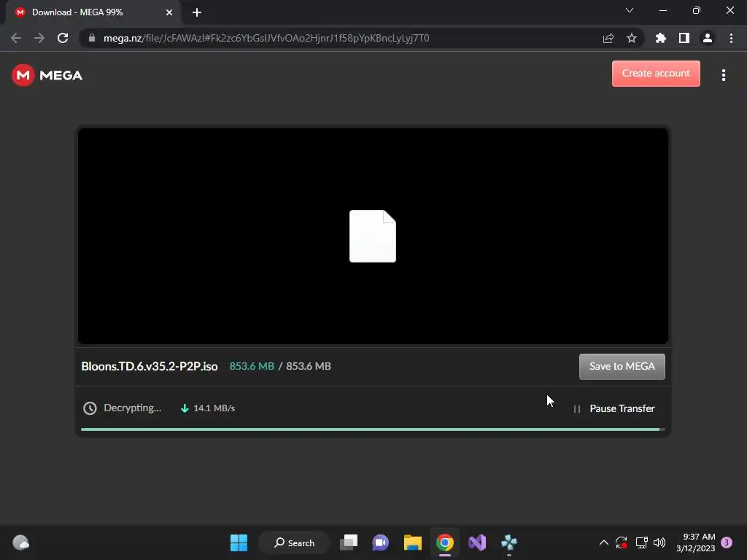Go forward with the browser forward arrow
Screen dimensions: 747x560
pyautogui.click(x=39, y=38)
